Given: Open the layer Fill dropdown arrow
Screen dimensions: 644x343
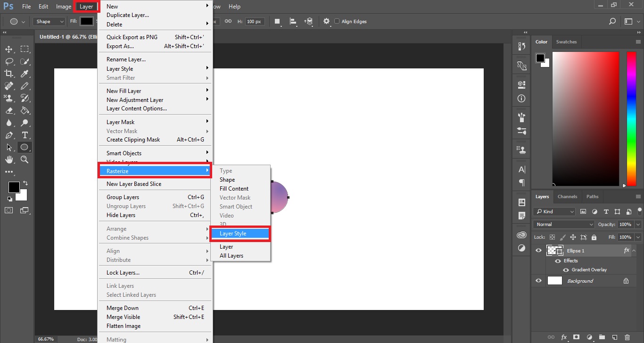Looking at the screenshot, I should [x=638, y=237].
